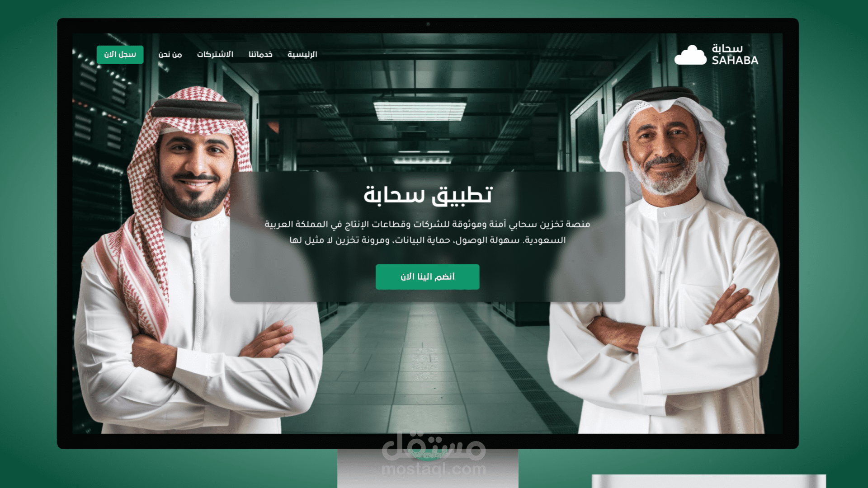Click the خدماتنا navigation menu item
This screenshot has width=868, height=488.
[x=260, y=54]
